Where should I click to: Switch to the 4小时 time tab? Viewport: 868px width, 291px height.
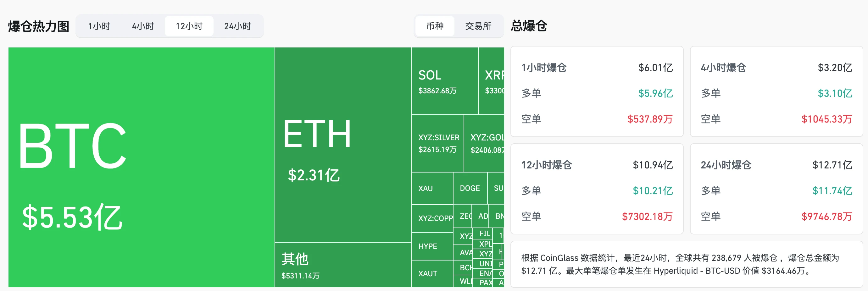[143, 26]
